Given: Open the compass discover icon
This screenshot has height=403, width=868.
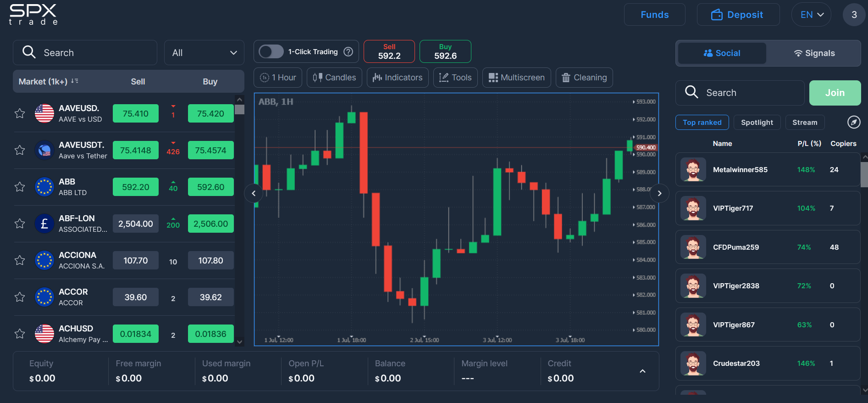Looking at the screenshot, I should coord(854,122).
